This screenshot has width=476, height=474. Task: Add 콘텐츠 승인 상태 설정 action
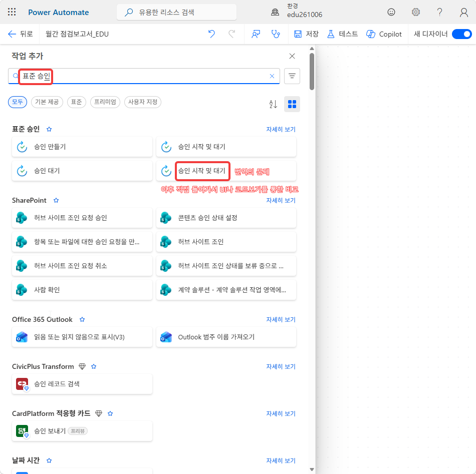pyautogui.click(x=226, y=218)
